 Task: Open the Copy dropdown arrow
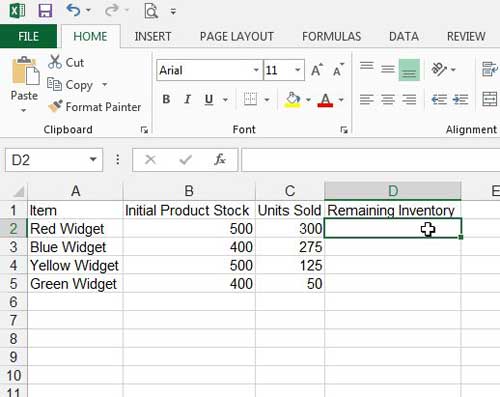click(105, 84)
